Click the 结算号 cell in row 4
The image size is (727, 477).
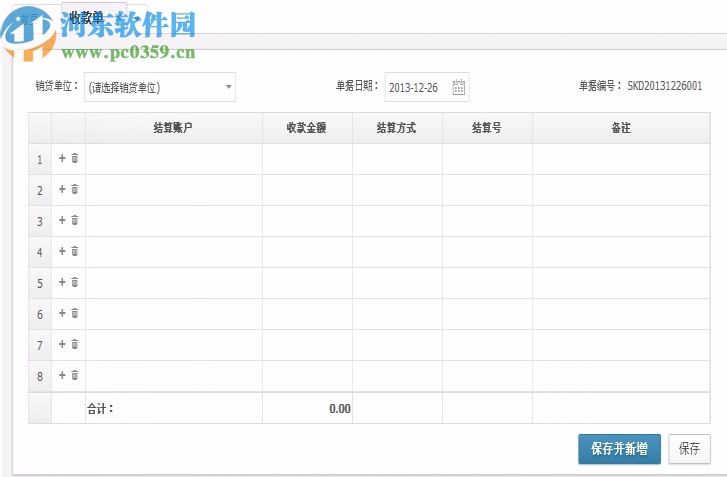click(487, 252)
